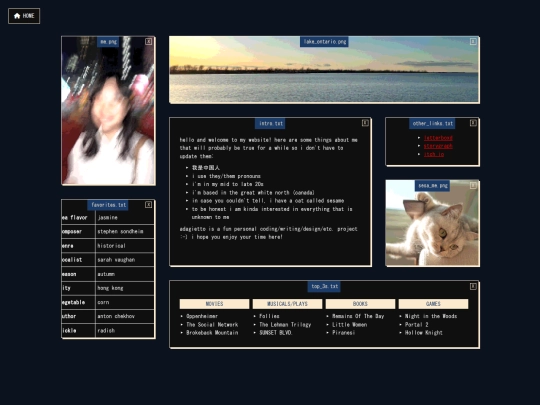Click the lake_ontario.png title label
This screenshot has width=540, height=405.
click(324, 42)
